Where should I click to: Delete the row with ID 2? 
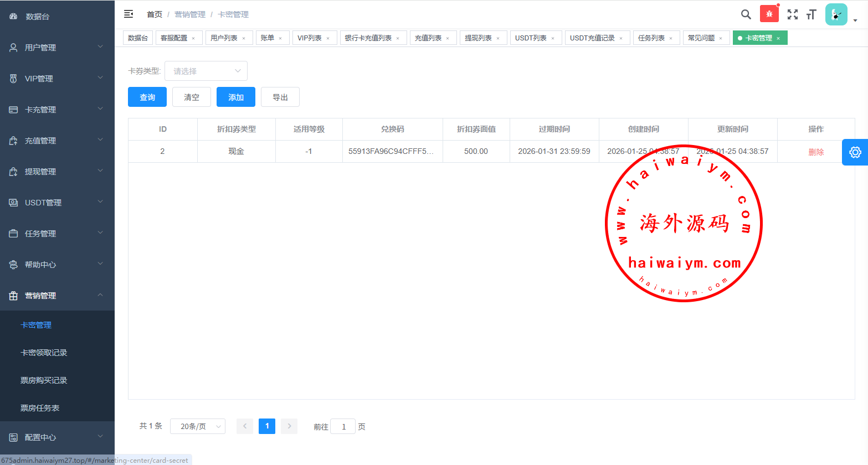[x=816, y=152]
